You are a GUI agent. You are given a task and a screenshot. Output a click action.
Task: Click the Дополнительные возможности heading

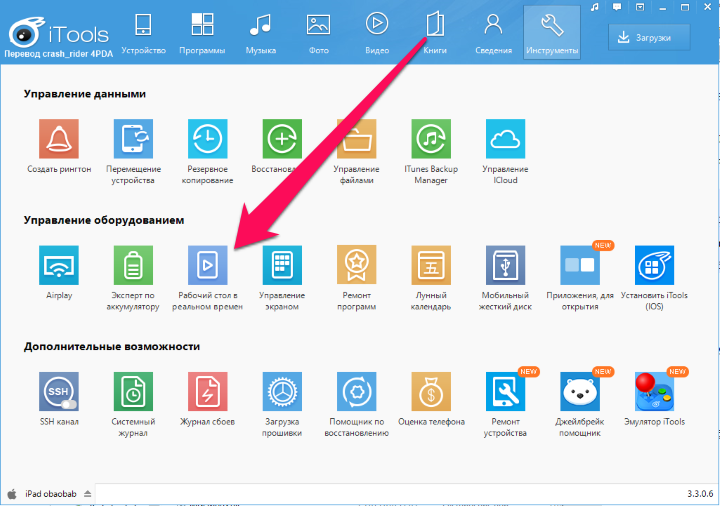tap(112, 347)
